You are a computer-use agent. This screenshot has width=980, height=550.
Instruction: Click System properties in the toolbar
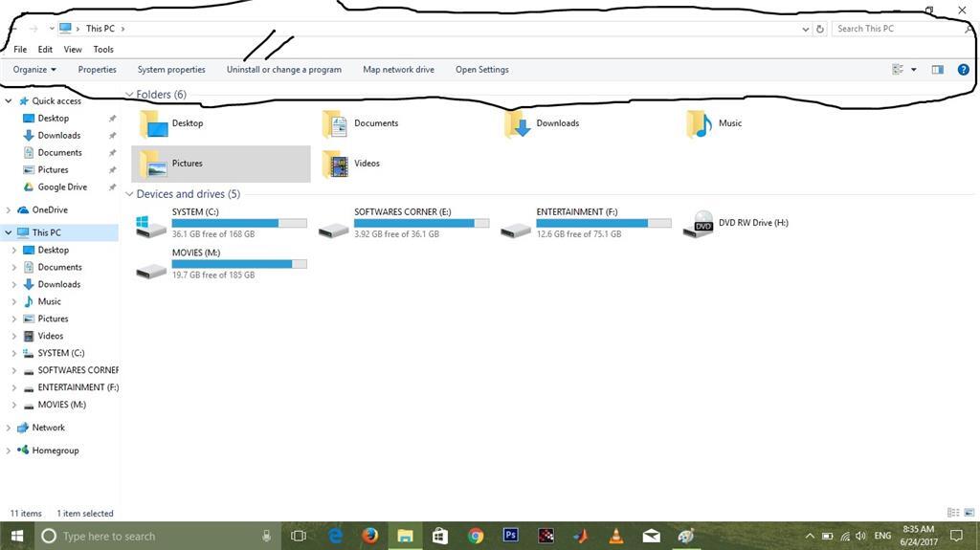pos(171,70)
